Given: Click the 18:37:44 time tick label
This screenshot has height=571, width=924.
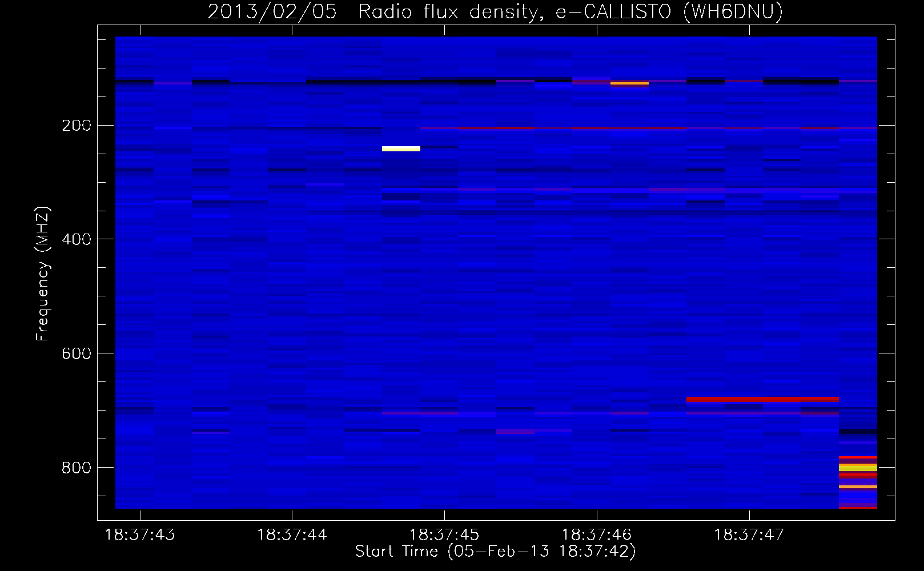Looking at the screenshot, I should tap(292, 535).
